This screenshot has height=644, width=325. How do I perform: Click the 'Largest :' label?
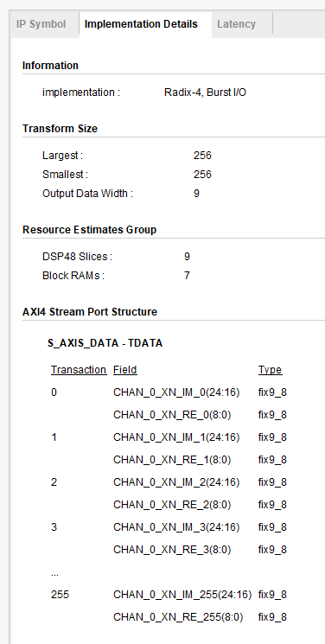(x=62, y=156)
